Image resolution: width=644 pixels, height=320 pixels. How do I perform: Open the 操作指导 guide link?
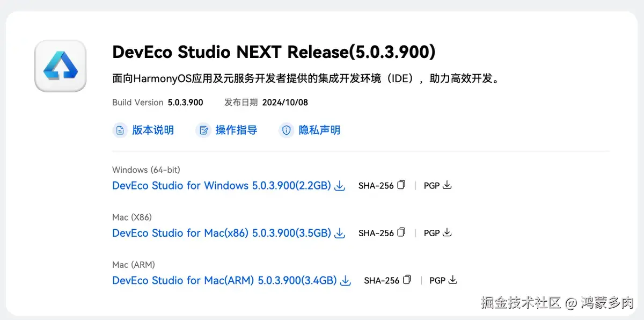[236, 130]
